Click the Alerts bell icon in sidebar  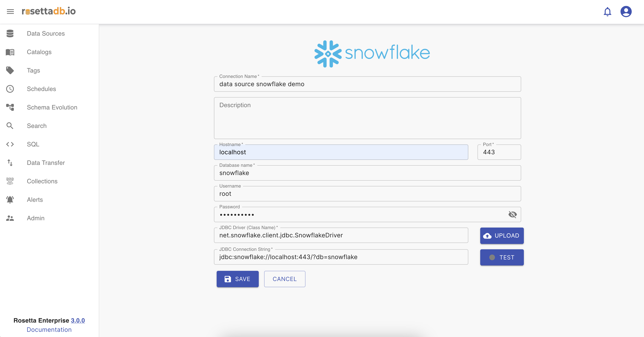[10, 200]
